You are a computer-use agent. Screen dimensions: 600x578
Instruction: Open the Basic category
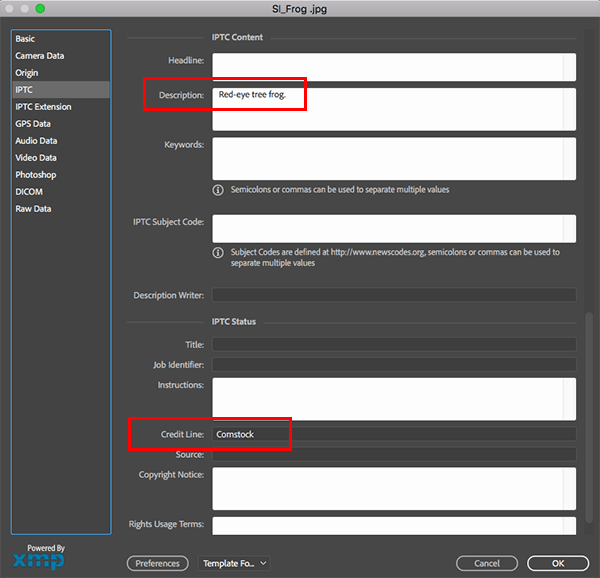61,39
